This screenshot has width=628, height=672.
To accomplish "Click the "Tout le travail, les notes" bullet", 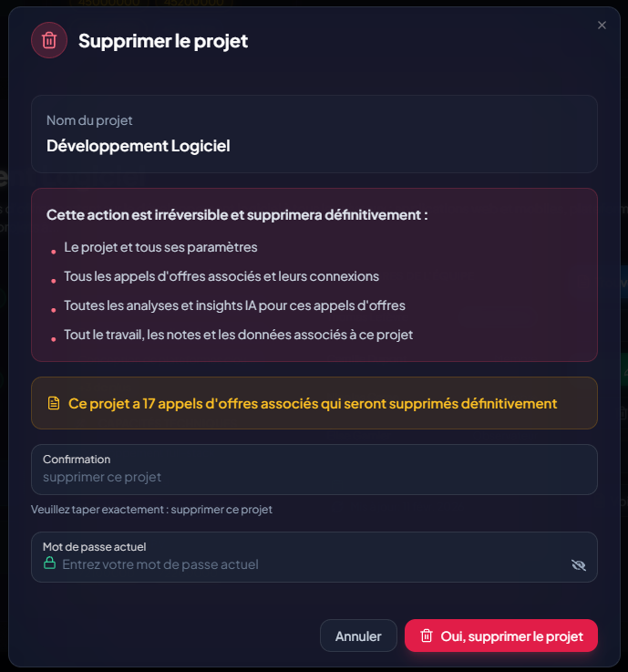I will click(x=238, y=335).
